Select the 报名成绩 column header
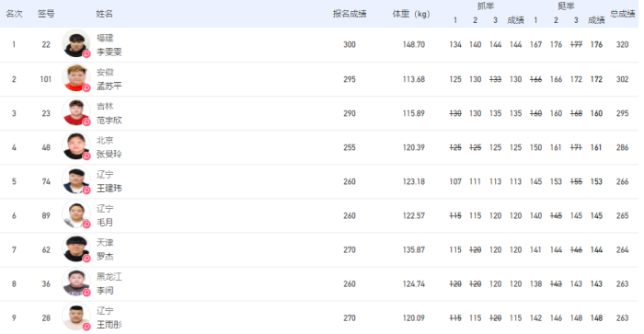This screenshot has height=334, width=644. pos(350,14)
